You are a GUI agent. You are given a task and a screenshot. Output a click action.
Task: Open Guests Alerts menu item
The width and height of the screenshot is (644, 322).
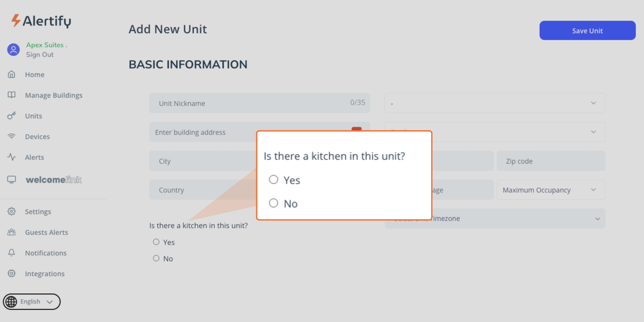(x=46, y=232)
